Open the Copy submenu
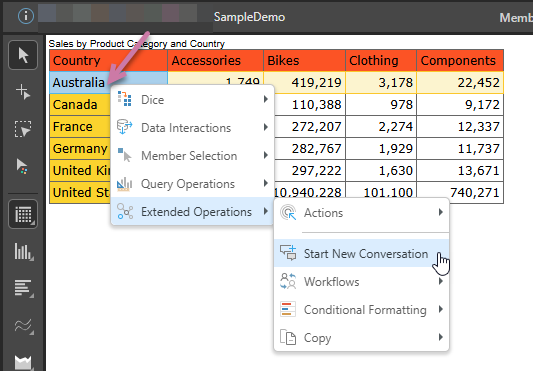This screenshot has width=533, height=371. 362,337
